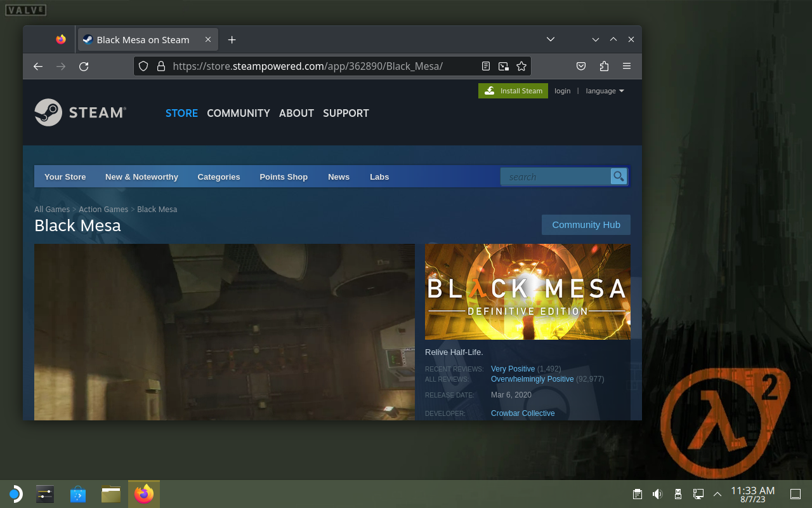This screenshot has width=812, height=508.
Task: Open the volume tray icon
Action: [658, 494]
